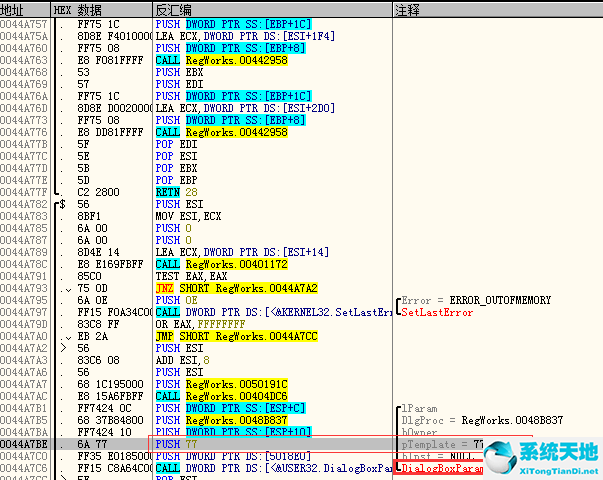This screenshot has width=603, height=480.
Task: Select the highlighted address 0044A7BE
Action: [24, 443]
